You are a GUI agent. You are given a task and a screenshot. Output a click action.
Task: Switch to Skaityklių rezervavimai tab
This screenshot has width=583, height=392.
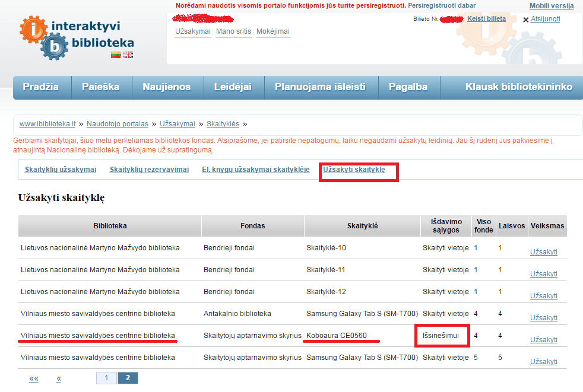[149, 170]
